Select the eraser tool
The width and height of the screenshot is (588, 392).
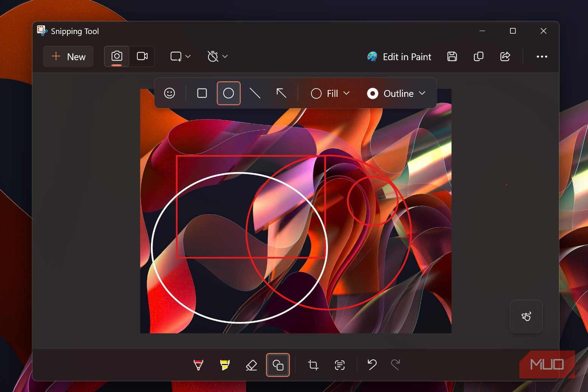(x=251, y=365)
